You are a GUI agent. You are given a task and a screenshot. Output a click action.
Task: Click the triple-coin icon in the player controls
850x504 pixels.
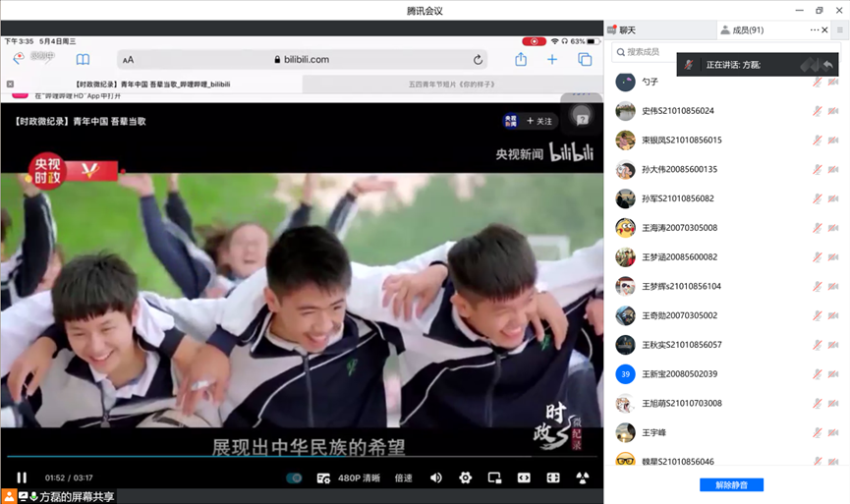(x=582, y=477)
